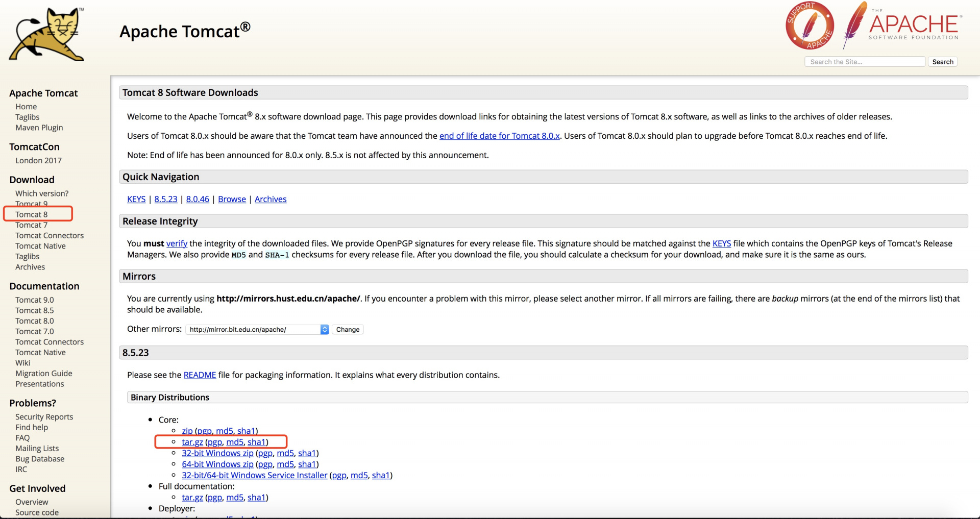Click sha1 link for Core tar.gz
The height and width of the screenshot is (519, 980).
[x=256, y=442]
